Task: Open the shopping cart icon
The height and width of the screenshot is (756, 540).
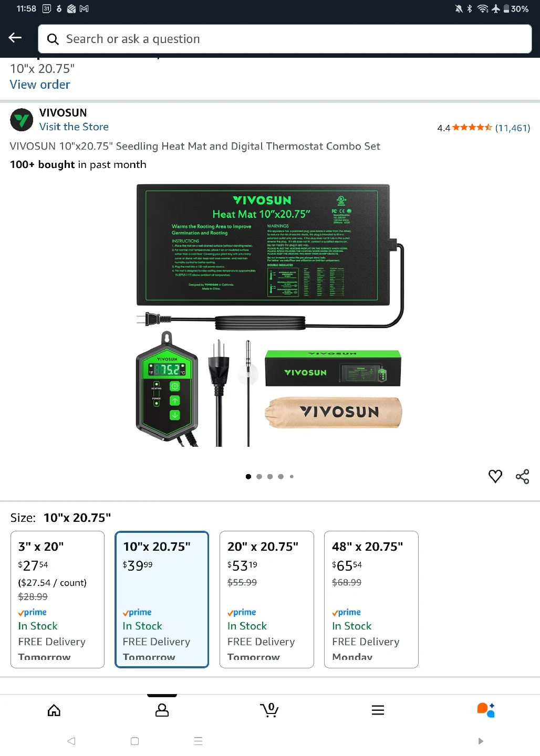Action: (269, 710)
